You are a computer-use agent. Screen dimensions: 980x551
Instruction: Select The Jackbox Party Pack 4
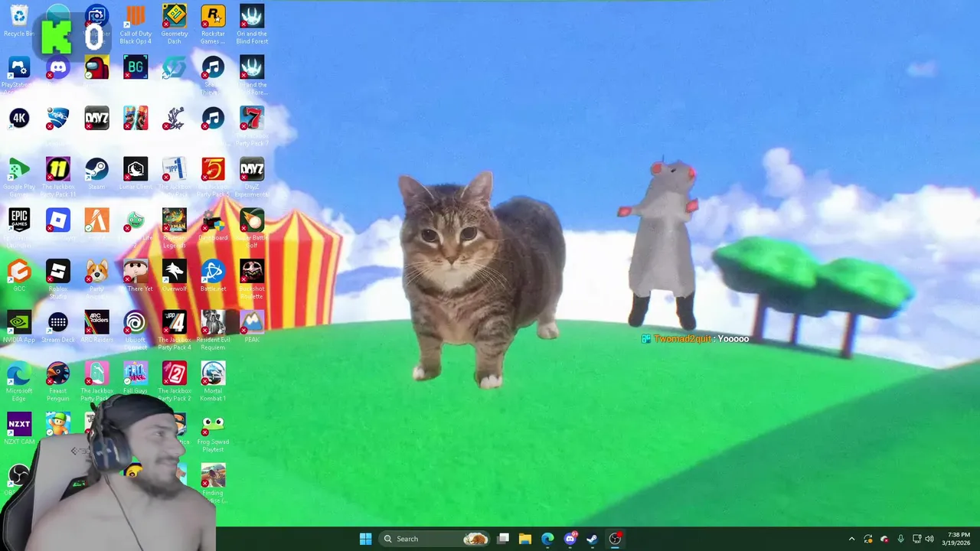[x=175, y=330]
